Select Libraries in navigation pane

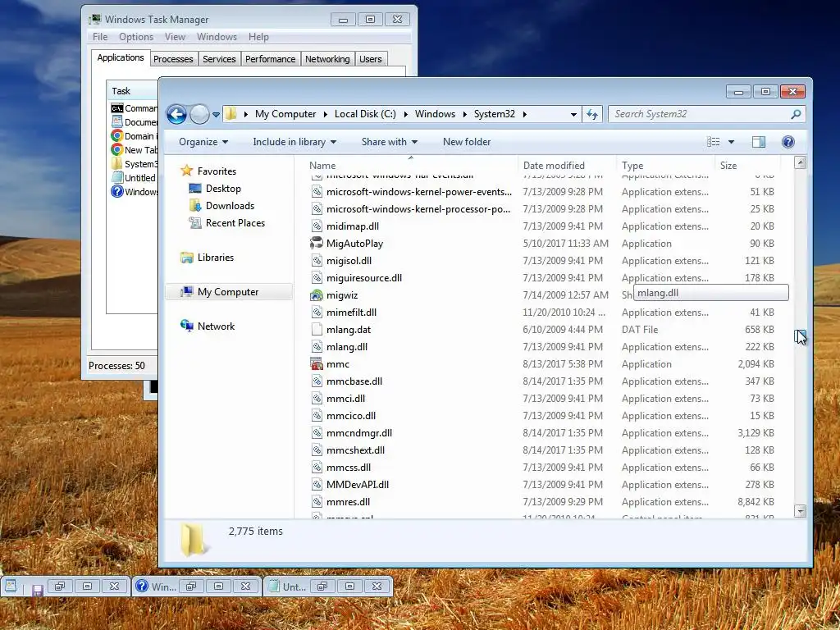pos(216,258)
